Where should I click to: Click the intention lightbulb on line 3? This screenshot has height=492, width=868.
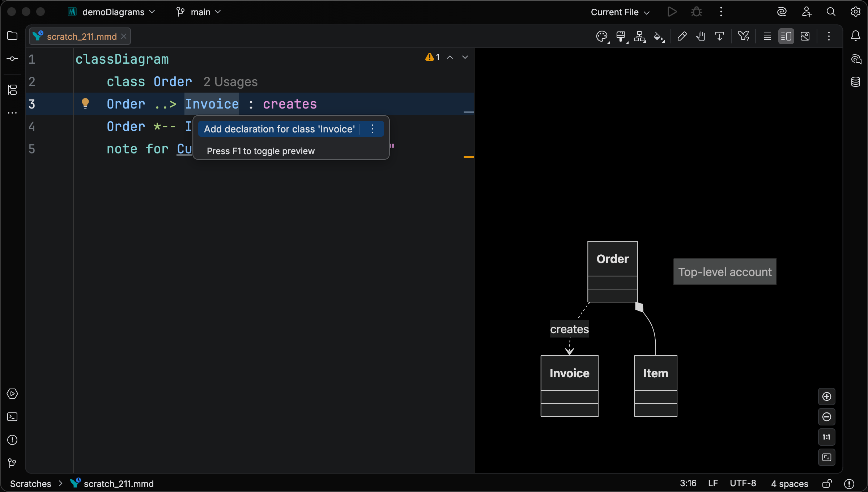85,103
